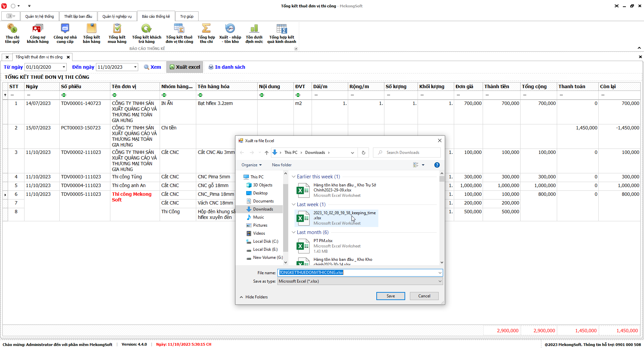
Task: Click the In danh sách print button
Action: pyautogui.click(x=227, y=67)
